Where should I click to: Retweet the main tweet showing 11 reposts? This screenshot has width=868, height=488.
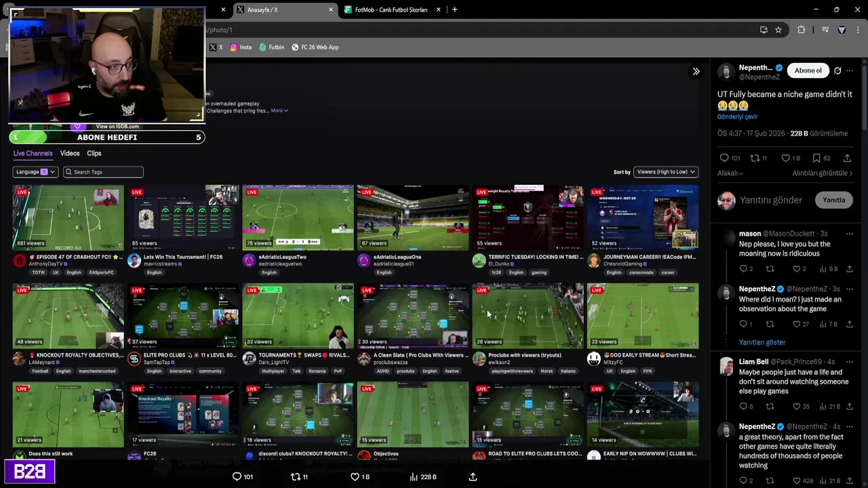(x=759, y=158)
